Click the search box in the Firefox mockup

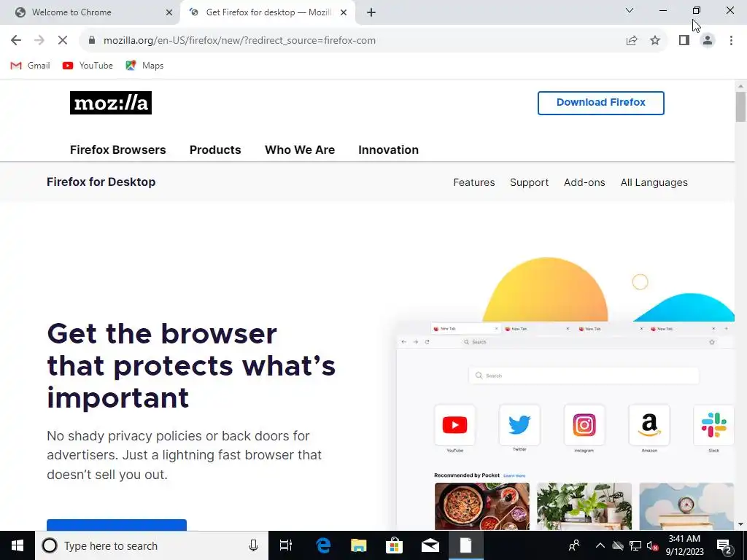tap(584, 376)
